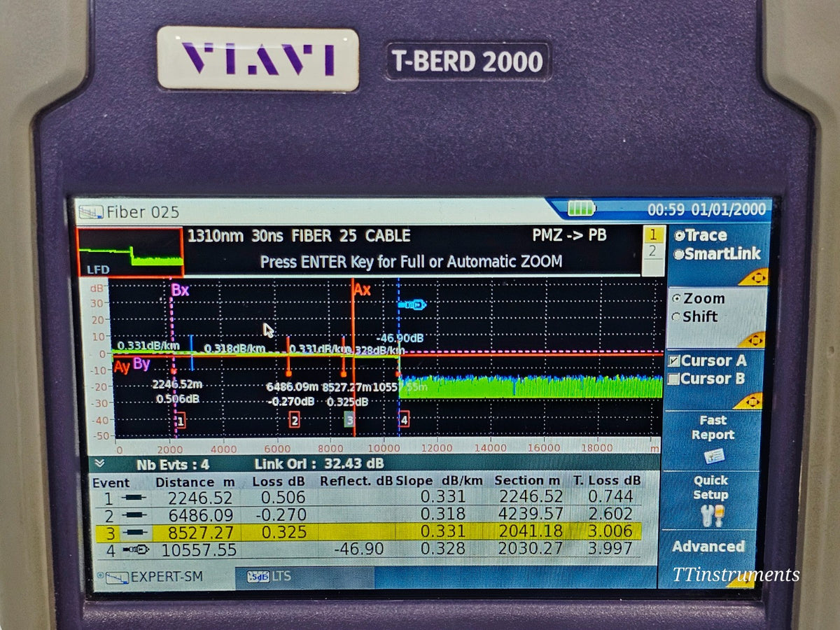Select the Trace option
The width and height of the screenshot is (840, 630).
click(x=701, y=236)
